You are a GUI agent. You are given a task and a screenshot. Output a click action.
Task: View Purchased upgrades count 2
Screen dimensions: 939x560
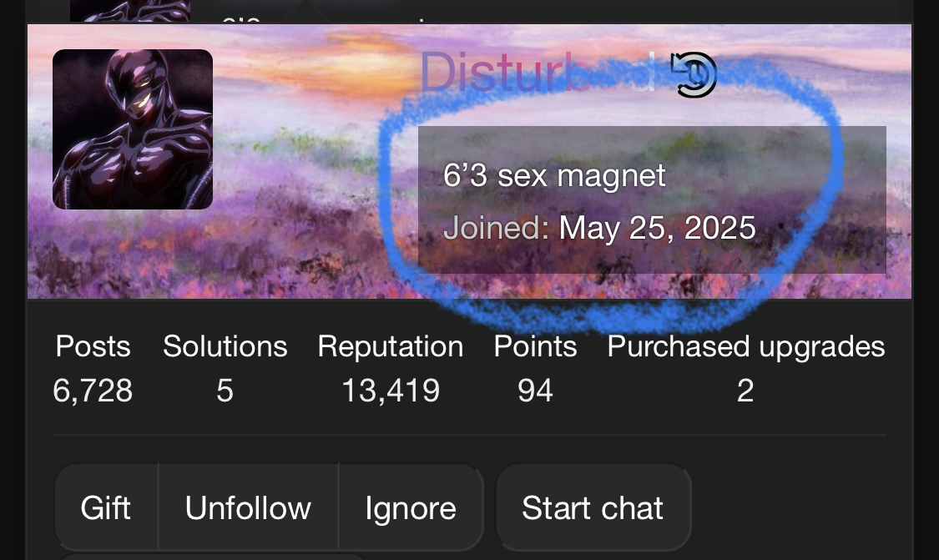pos(745,391)
